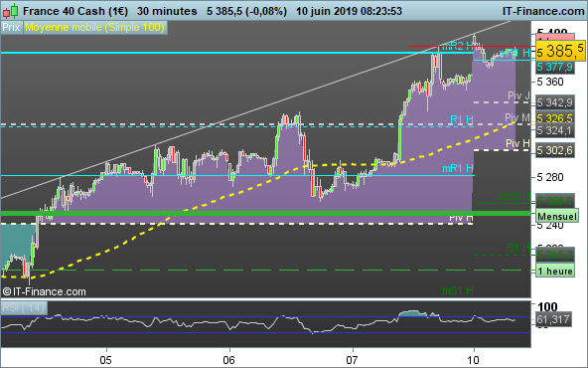Image resolution: width=588 pixels, height=368 pixels.
Task: Click the cyan mR1 H label near 5 280
Action: click(458, 168)
